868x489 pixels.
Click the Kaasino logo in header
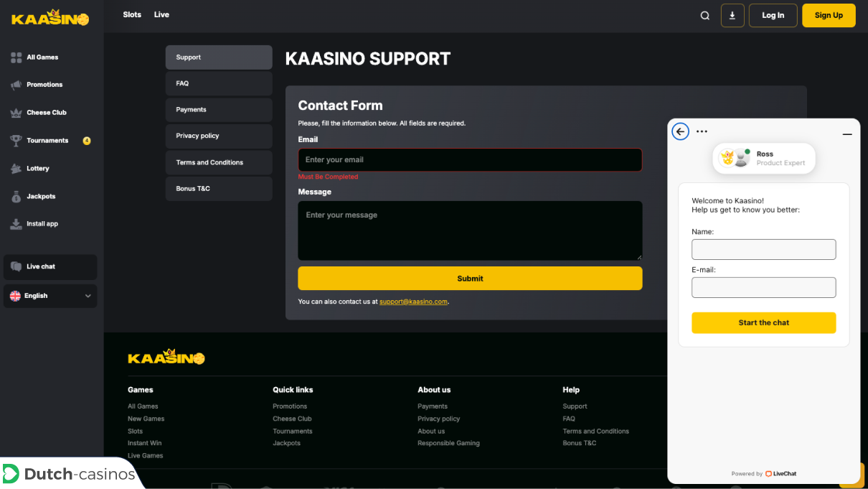point(50,18)
